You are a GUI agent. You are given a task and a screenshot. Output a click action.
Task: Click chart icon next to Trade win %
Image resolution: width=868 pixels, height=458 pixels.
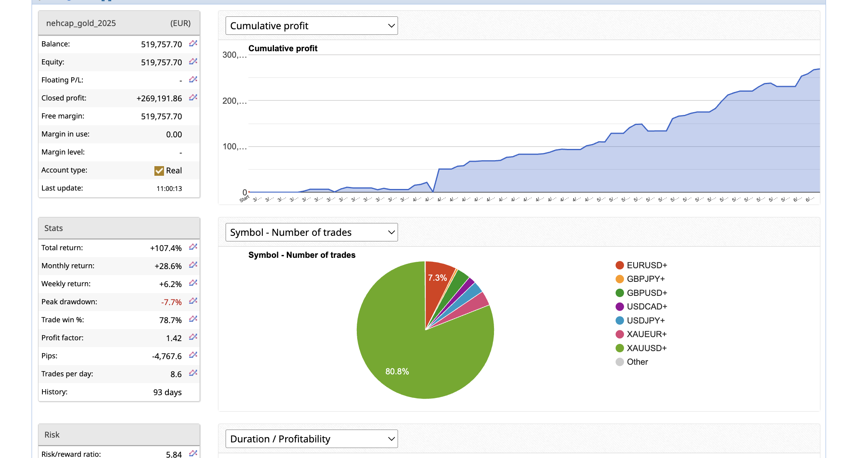click(193, 319)
